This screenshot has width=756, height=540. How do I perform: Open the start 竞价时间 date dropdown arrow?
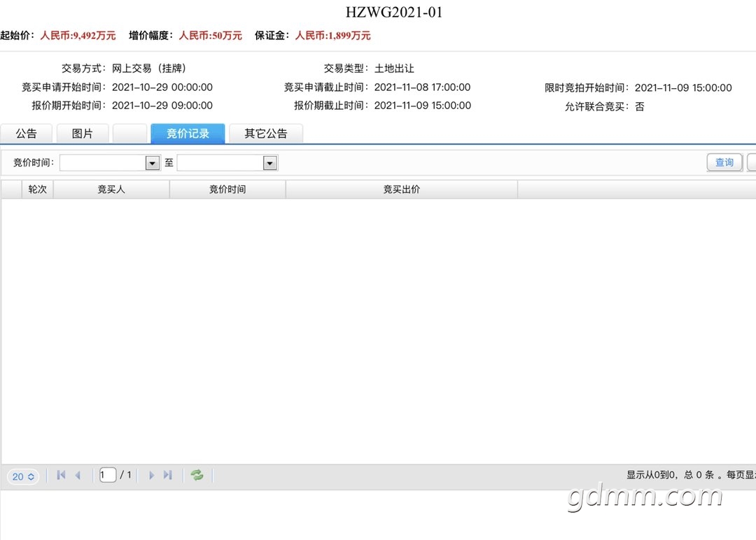tap(153, 163)
